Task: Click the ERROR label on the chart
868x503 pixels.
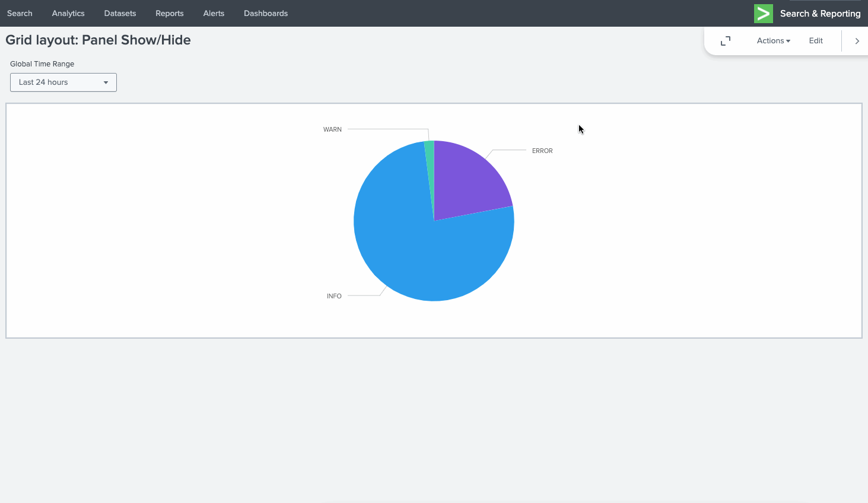Action: pos(542,151)
